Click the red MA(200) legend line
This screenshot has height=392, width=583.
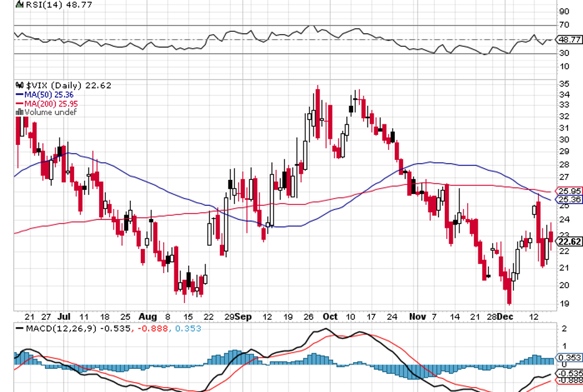(x=19, y=103)
